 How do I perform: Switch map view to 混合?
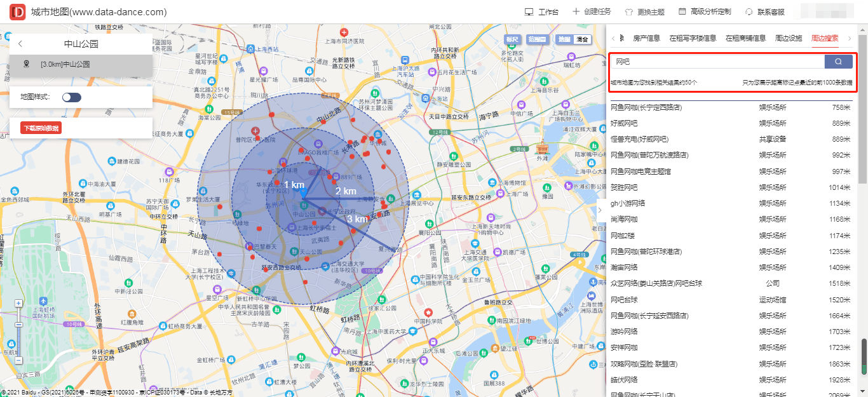pos(582,39)
